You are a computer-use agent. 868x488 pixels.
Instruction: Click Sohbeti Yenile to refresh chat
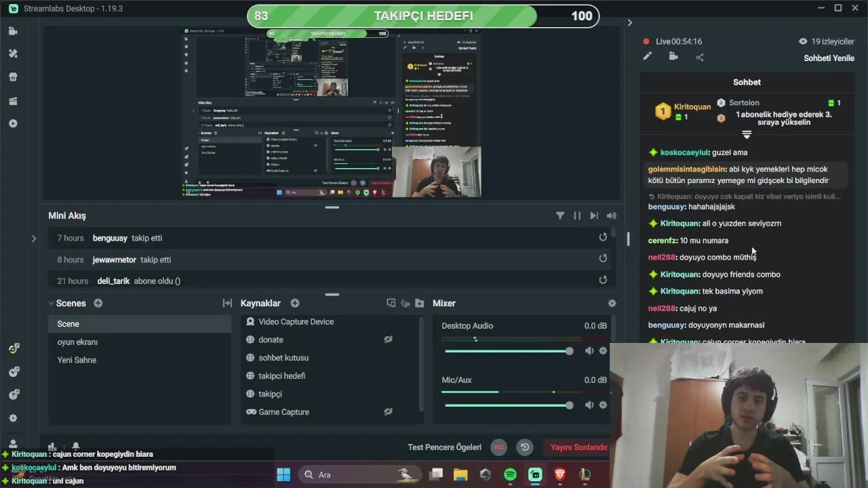(x=829, y=58)
